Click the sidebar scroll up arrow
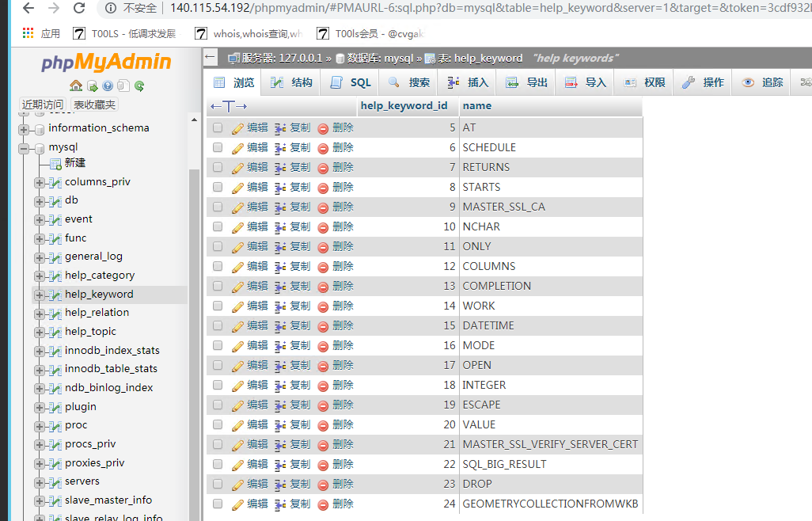 (194, 120)
